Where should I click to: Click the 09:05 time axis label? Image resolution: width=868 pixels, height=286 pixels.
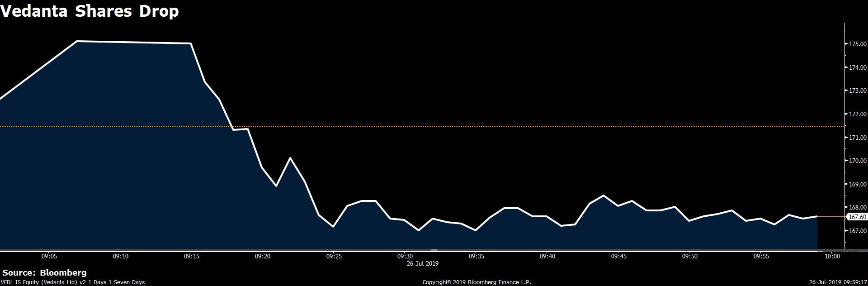click(49, 256)
